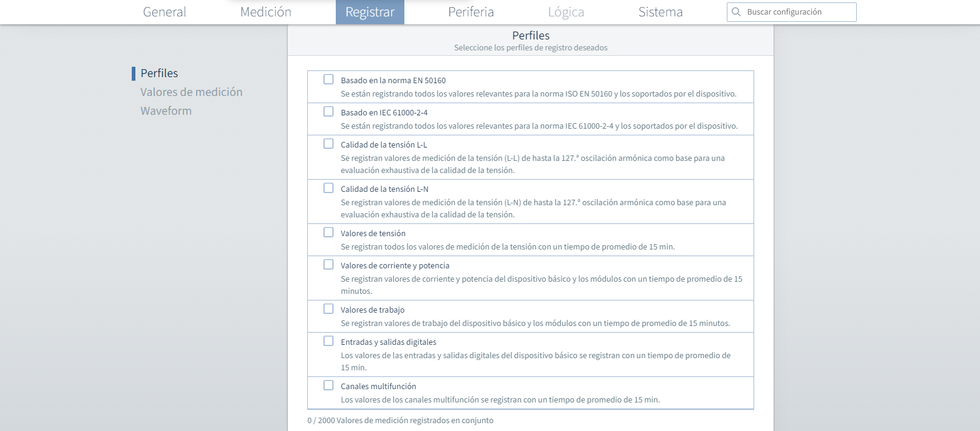Screen dimensions: 980x431
Task: Select Perfiles in the sidebar
Action: tap(159, 73)
